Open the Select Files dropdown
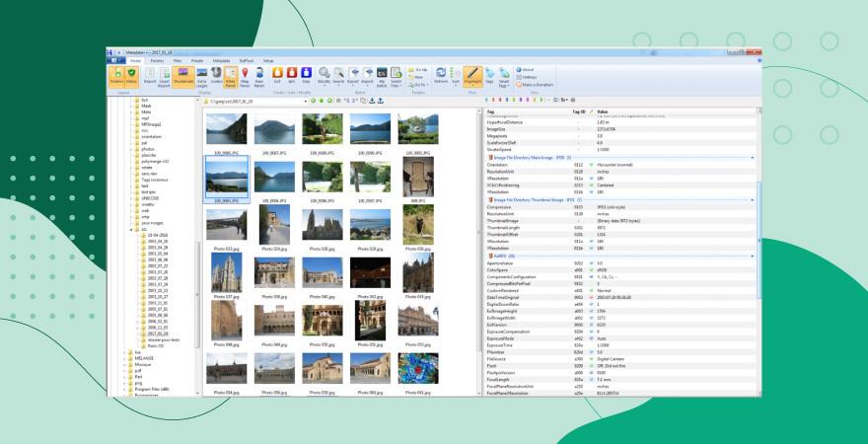Viewport: 868px width, 444px height. pos(396,77)
